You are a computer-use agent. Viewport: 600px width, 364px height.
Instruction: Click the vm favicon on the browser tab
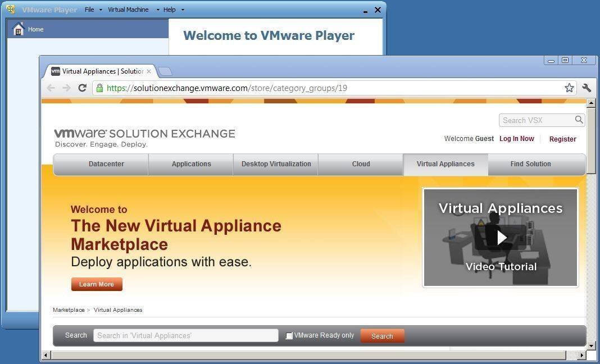coord(56,71)
